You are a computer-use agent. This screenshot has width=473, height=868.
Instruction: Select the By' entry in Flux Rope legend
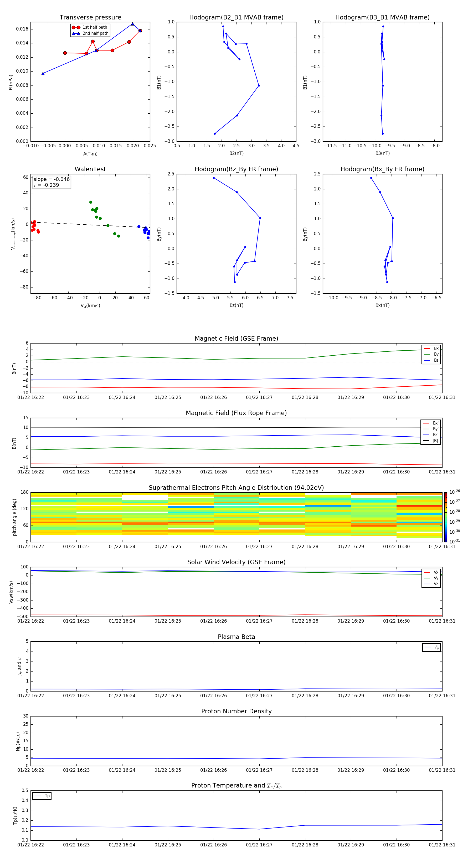pos(431,429)
